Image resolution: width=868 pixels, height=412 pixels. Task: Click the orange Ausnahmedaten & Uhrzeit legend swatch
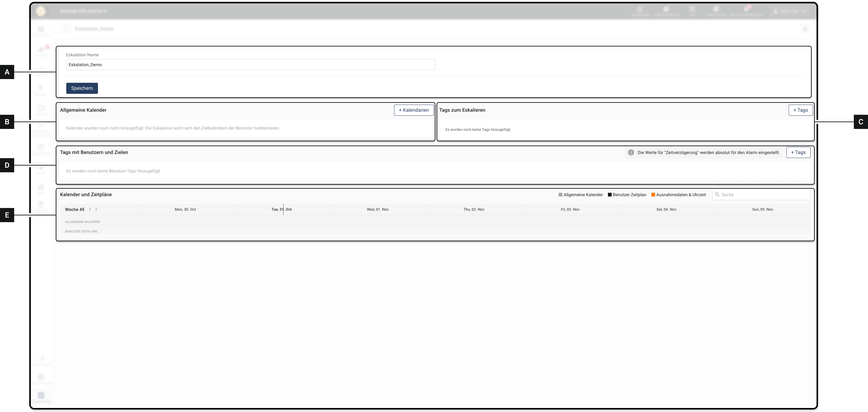653,195
